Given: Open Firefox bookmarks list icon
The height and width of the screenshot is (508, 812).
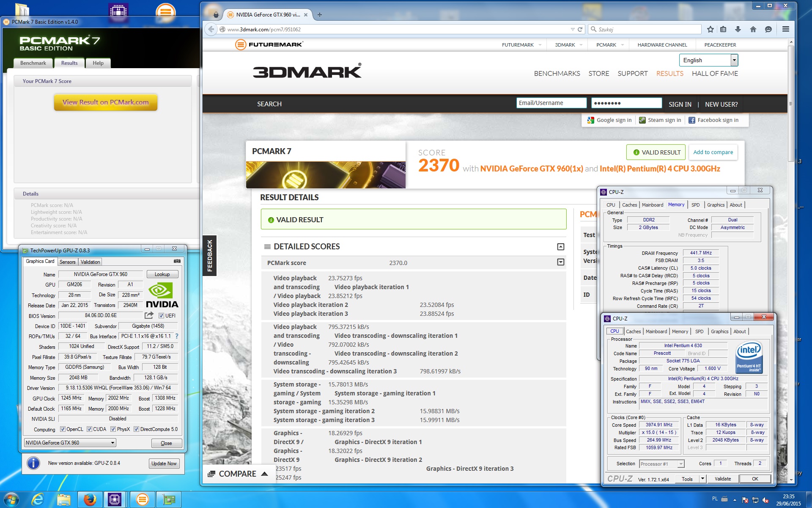Looking at the screenshot, I should (723, 29).
